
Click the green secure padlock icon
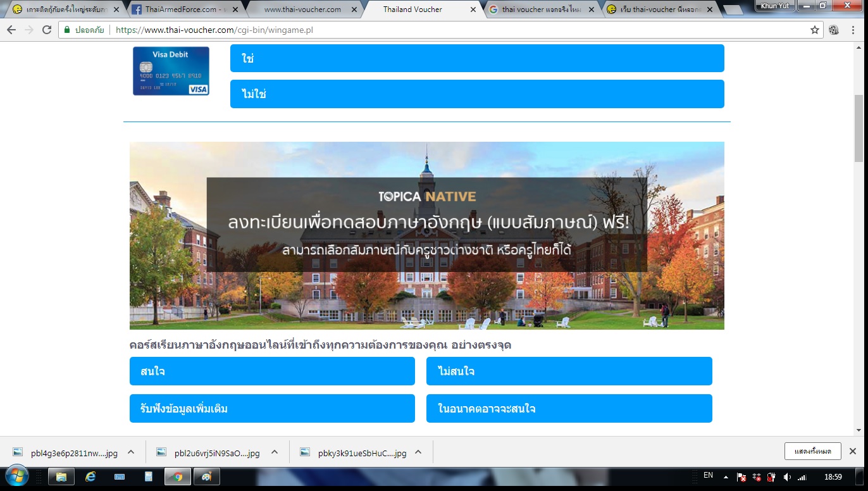[x=67, y=30]
